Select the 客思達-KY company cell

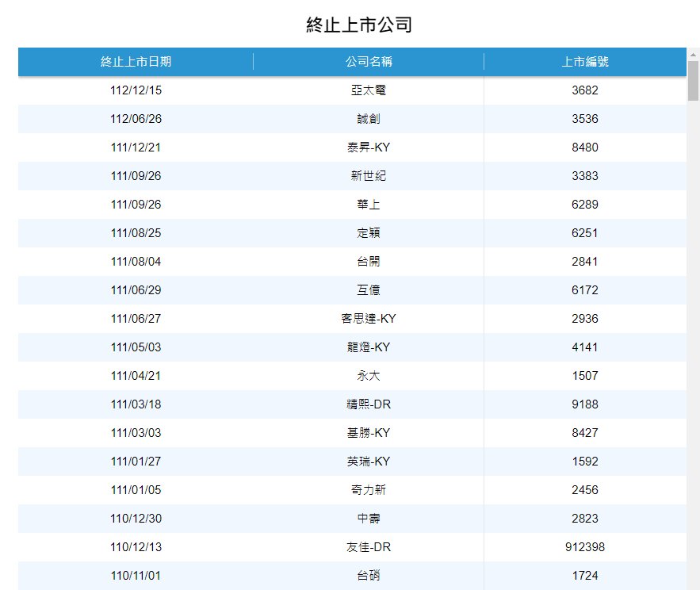(x=369, y=319)
